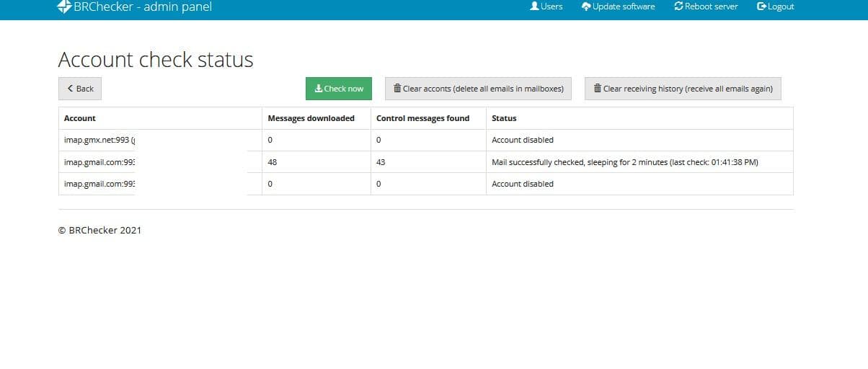Viewport: 868px width, 369px height.
Task: Open BRChecker admin panel home link
Action: tap(135, 6)
